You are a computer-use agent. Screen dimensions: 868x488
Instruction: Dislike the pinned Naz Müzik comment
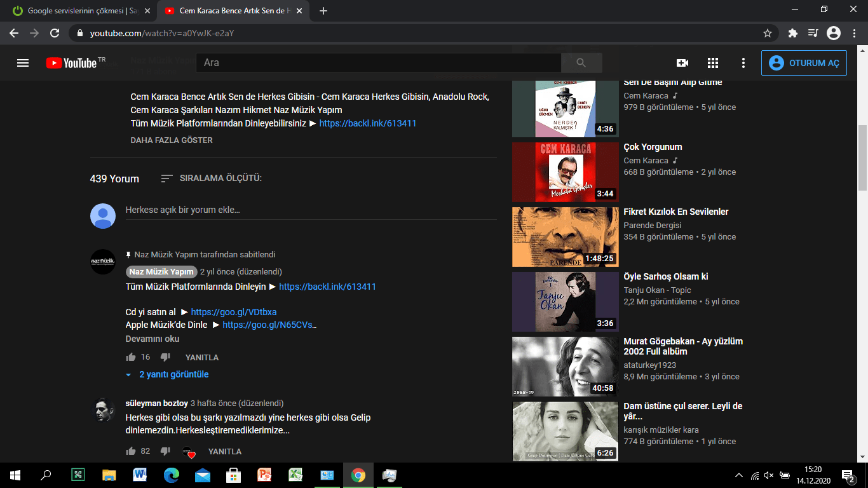(x=165, y=357)
